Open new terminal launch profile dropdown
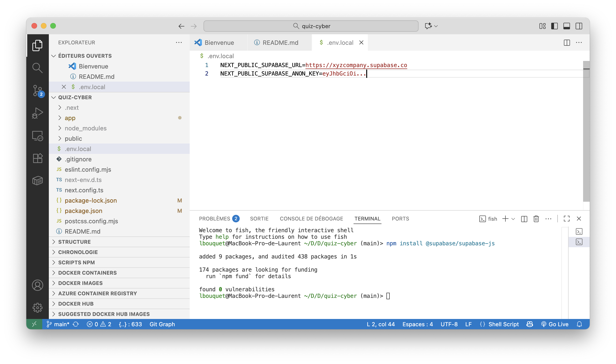This screenshot has width=616, height=364. (513, 219)
